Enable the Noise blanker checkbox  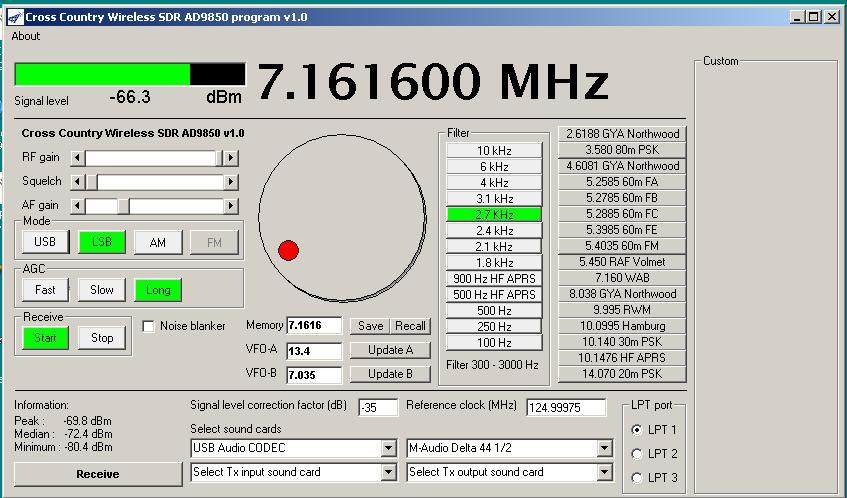[x=148, y=326]
